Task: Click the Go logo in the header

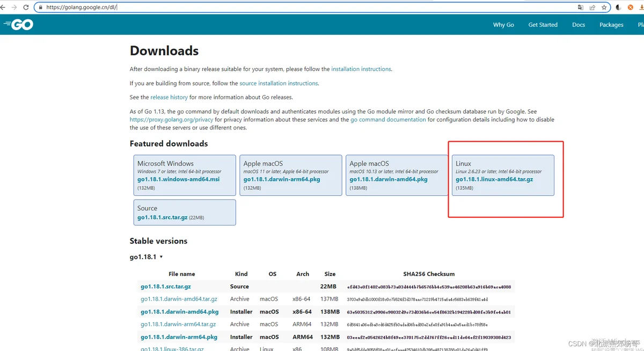Action: [18, 25]
